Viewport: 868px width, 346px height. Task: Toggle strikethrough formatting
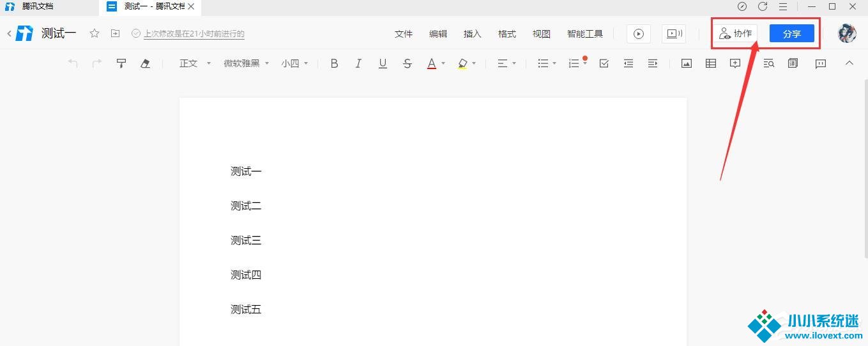(x=407, y=63)
